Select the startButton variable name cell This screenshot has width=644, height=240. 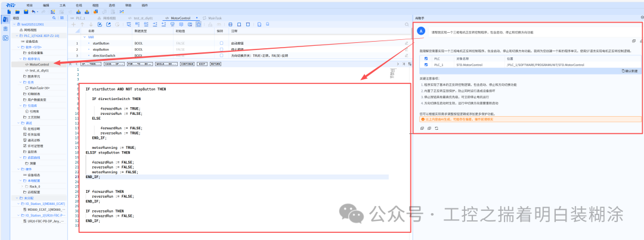coord(101,43)
